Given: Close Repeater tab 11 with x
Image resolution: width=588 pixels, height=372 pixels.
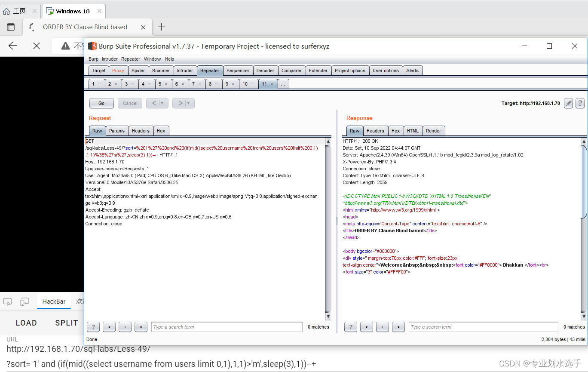Looking at the screenshot, I should point(272,84).
